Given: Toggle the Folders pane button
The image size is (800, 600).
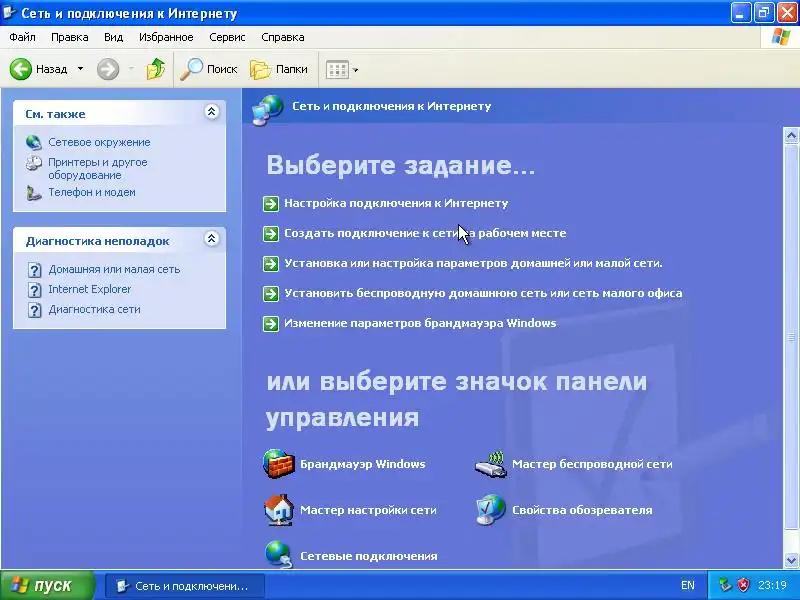Looking at the screenshot, I should coord(279,69).
